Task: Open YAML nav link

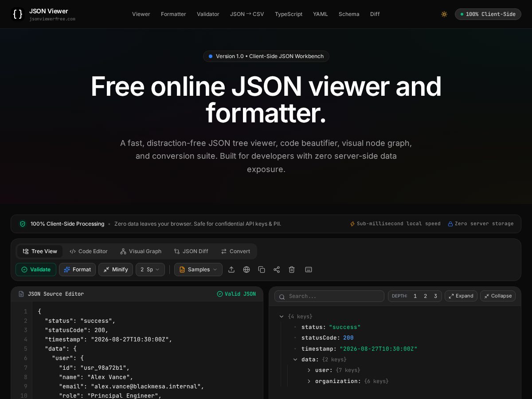Action: tap(321, 14)
